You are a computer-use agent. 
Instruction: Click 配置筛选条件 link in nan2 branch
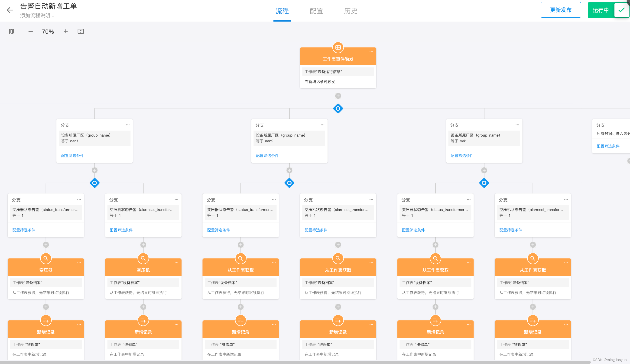(267, 156)
